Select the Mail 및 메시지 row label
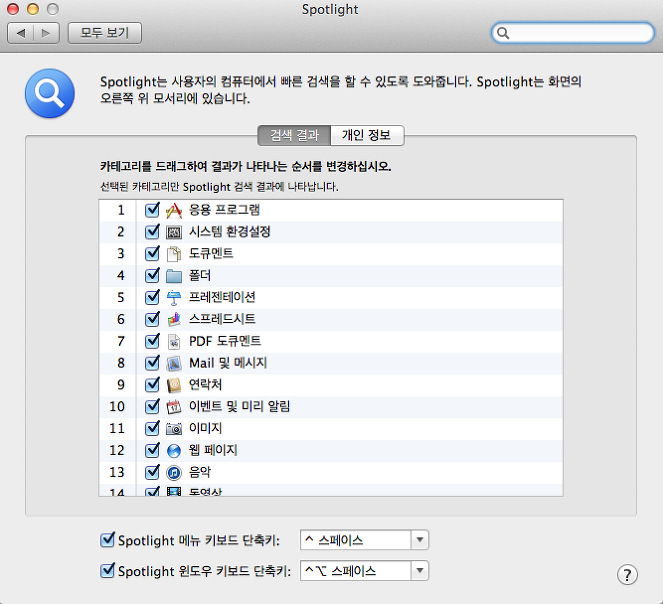 [228, 363]
